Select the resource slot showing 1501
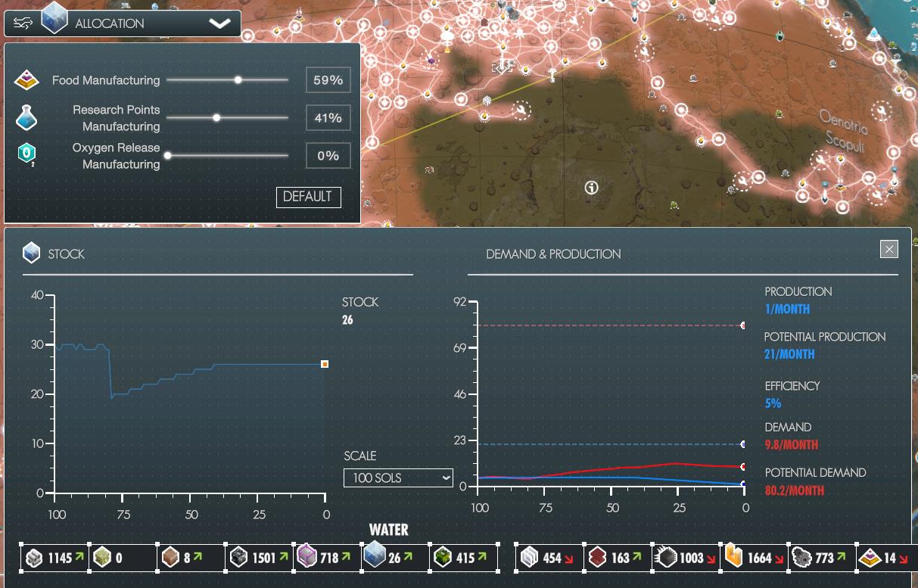918x588 pixels. click(x=258, y=558)
